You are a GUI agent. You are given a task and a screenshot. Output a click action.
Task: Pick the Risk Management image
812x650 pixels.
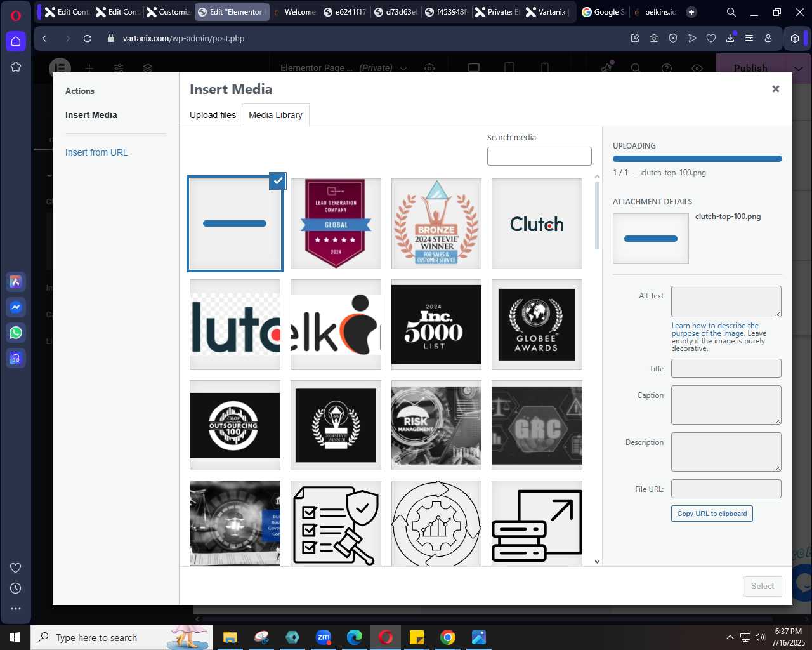click(x=436, y=425)
